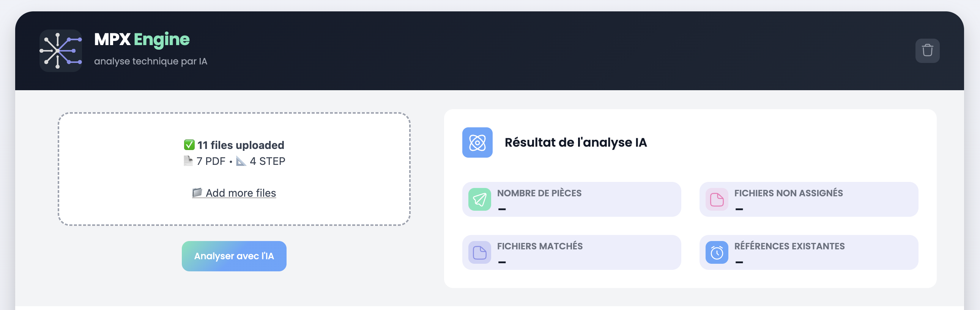Click the purple file icon for Fichiers matchés
The width and height of the screenshot is (980, 310).
(479, 252)
